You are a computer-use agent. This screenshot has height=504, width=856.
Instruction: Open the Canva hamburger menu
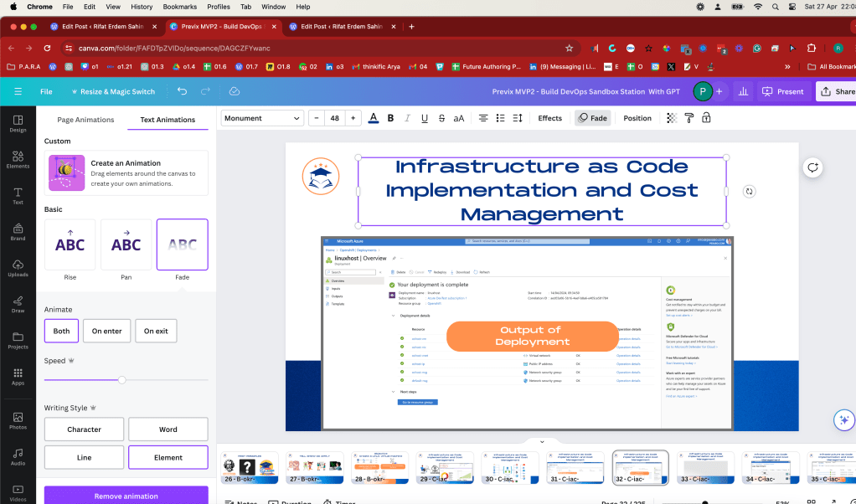pos(18,91)
